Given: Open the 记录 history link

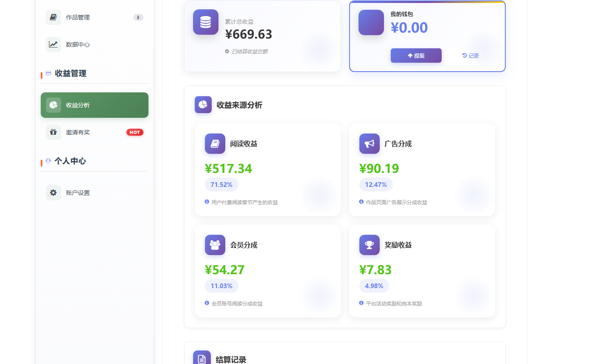Looking at the screenshot, I should (x=470, y=56).
